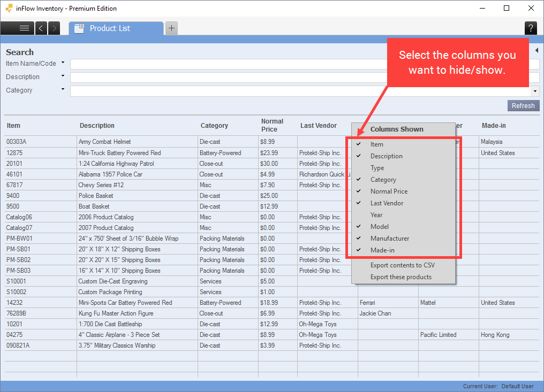Image resolution: width=544 pixels, height=392 pixels.
Task: Sort by the Made-in column header
Action: 494,126
